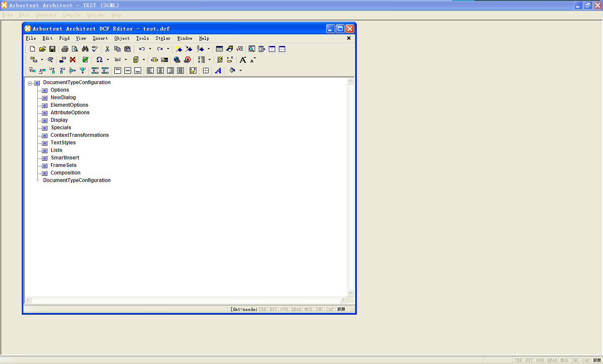603x364 pixels.
Task: Create a new document with the blank page icon
Action: click(x=32, y=49)
